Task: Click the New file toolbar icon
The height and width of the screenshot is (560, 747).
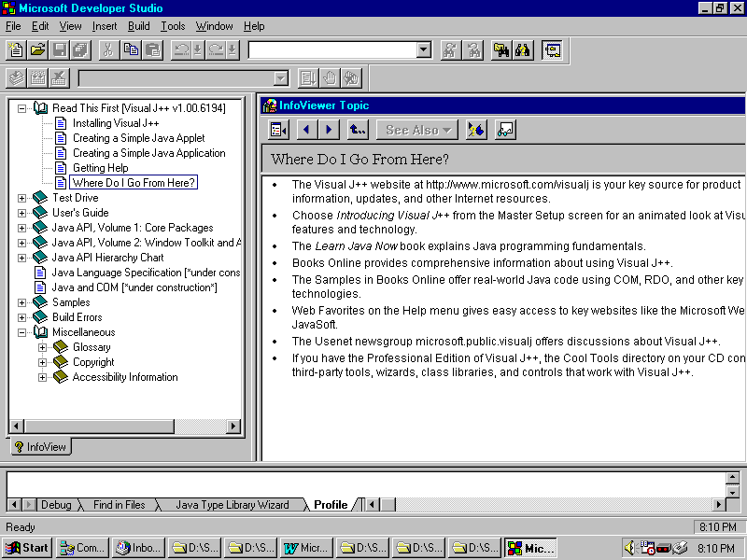Action: (16, 50)
